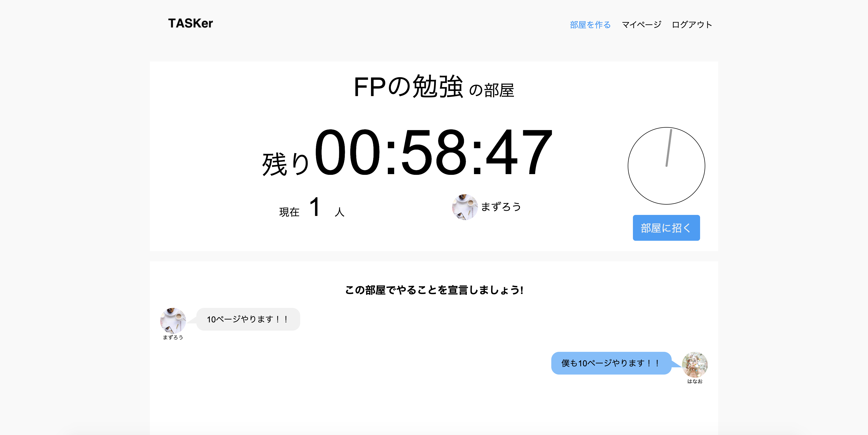The image size is (868, 435).
Task: Click the 残り label before the timer
Action: click(285, 164)
